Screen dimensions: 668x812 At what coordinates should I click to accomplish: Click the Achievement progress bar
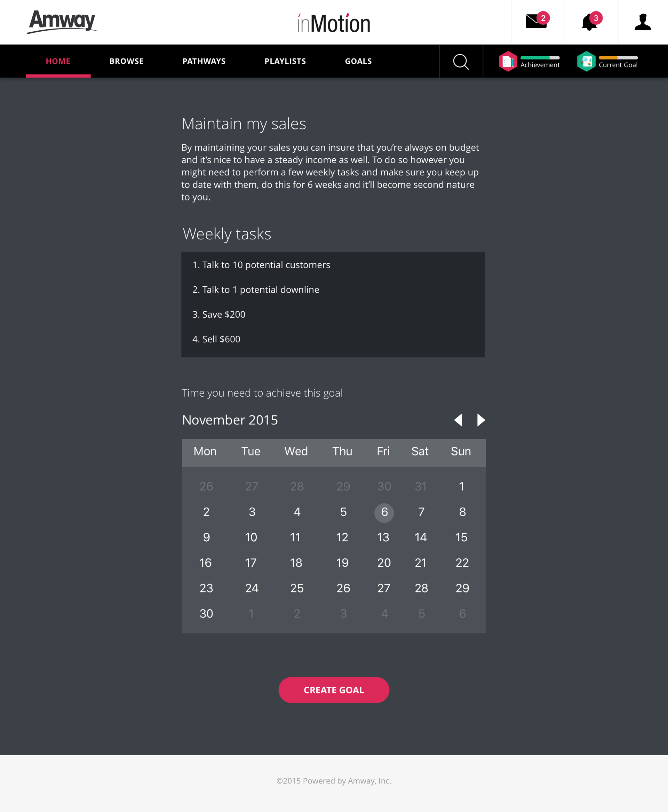point(540,58)
